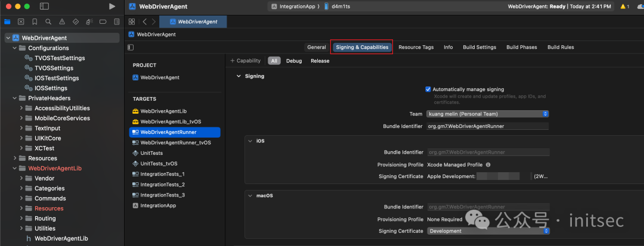Open macOS Signing Certificate Development dropdown
The height and width of the screenshot is (246, 644).
[488, 231]
